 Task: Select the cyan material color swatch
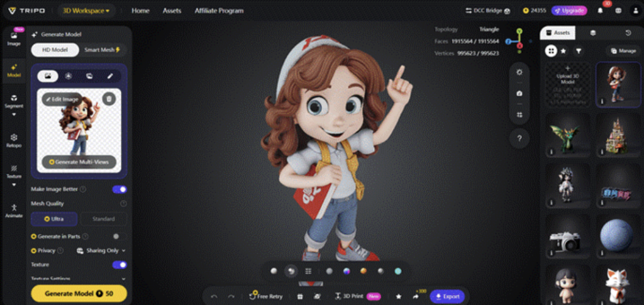point(397,271)
